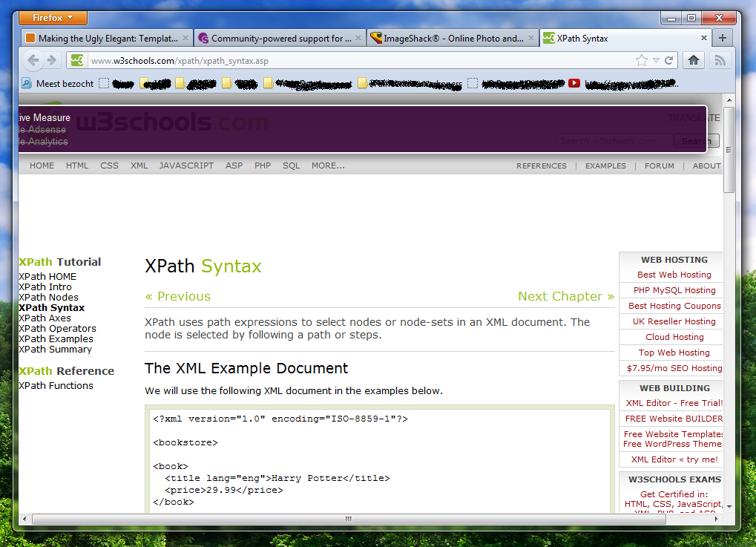Open FREE Website BUILDER link
Viewport: 756px width, 547px height.
click(x=674, y=419)
